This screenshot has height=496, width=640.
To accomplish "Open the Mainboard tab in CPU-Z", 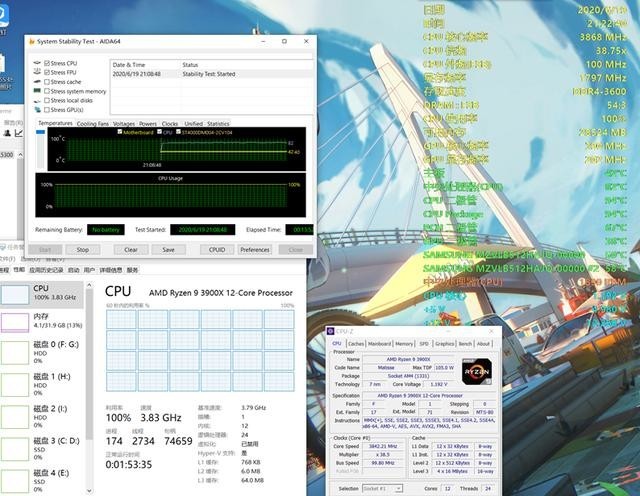I will (x=380, y=344).
